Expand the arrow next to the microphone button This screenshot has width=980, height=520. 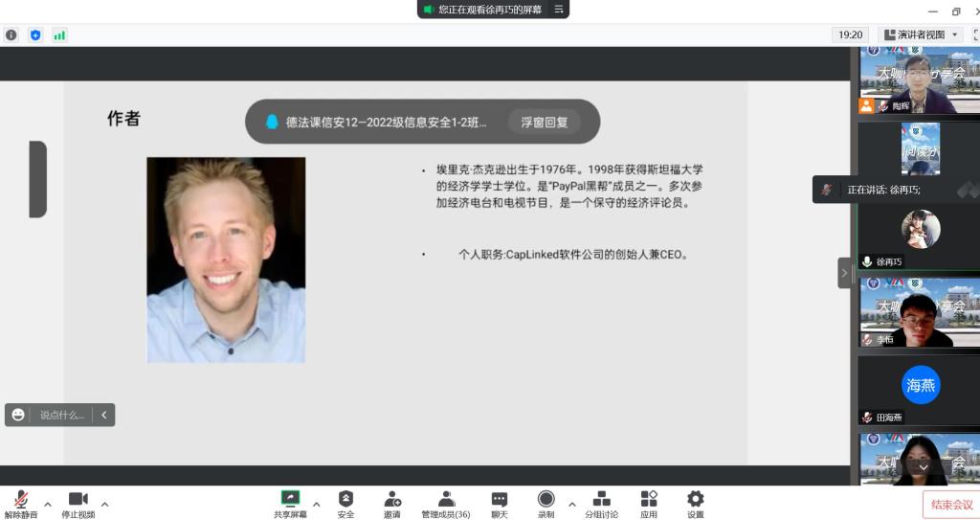[x=48, y=505]
